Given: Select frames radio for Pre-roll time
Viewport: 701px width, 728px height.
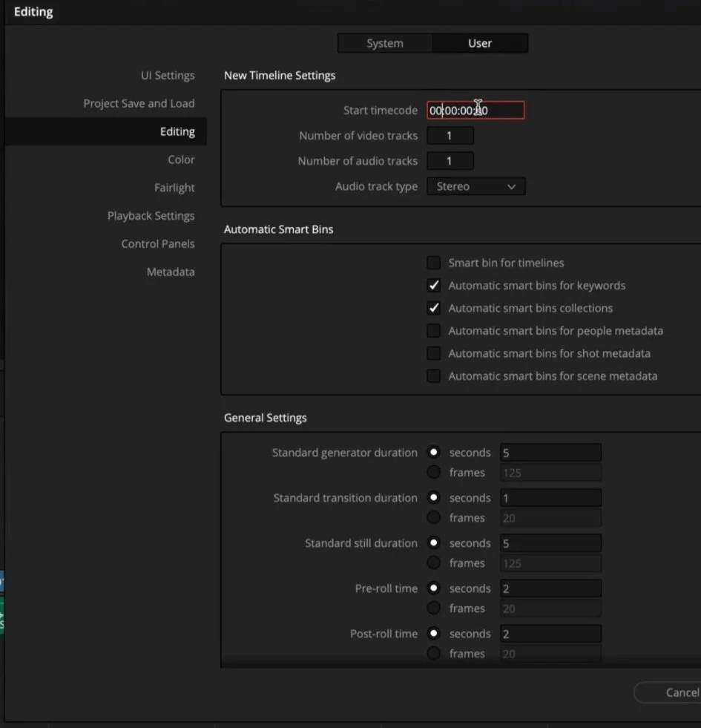Looking at the screenshot, I should tap(433, 608).
